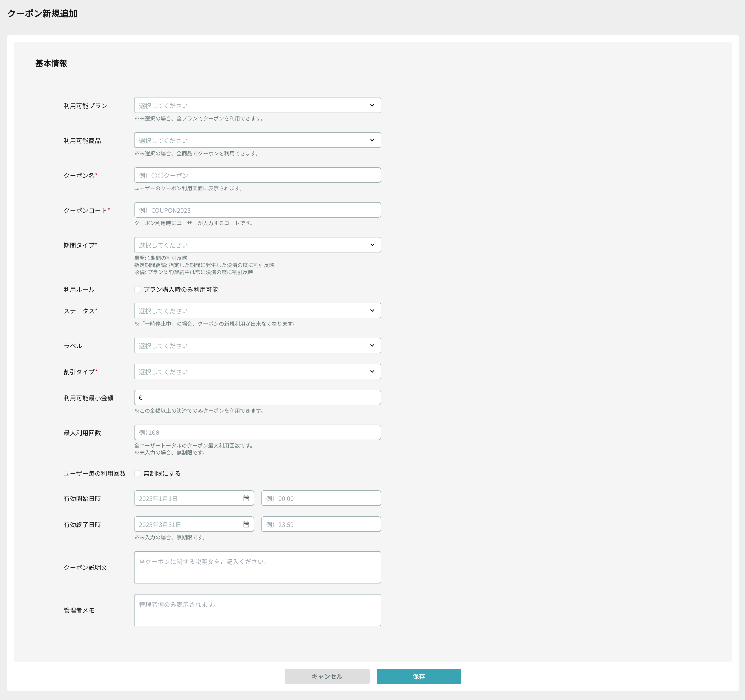This screenshot has width=745, height=700.
Task: Click start time field showing 00:00
Action: click(x=321, y=498)
